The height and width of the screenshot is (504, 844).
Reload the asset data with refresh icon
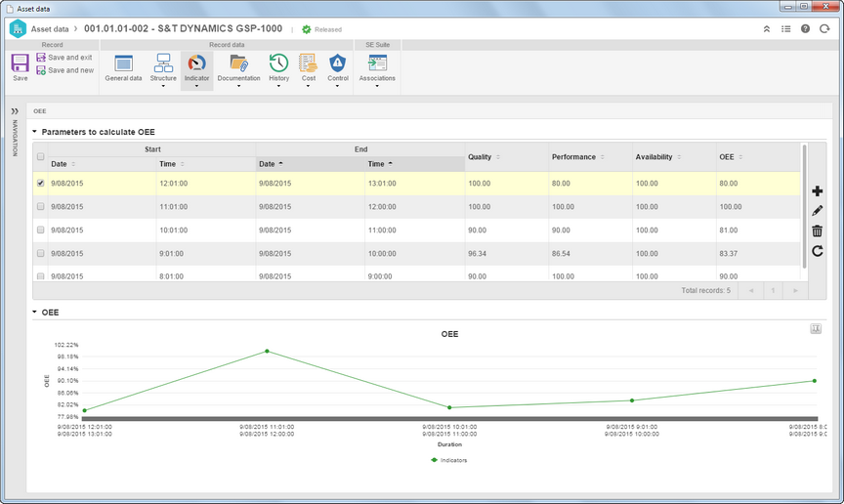point(824,29)
